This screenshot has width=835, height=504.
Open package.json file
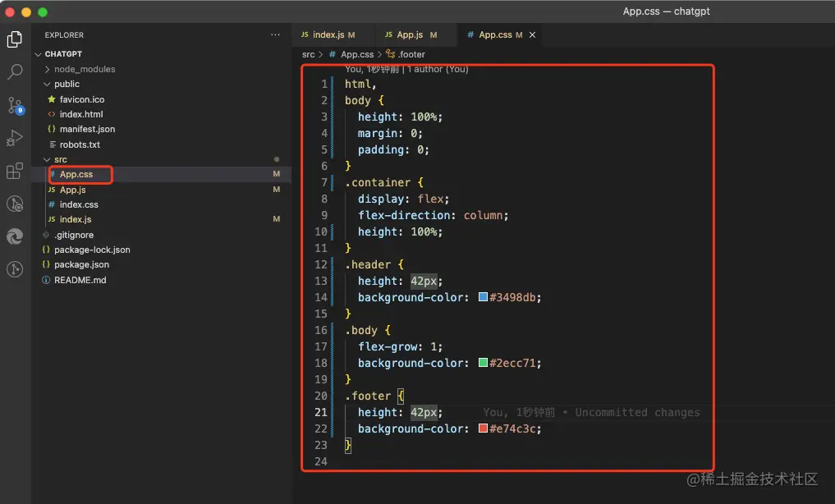[81, 264]
